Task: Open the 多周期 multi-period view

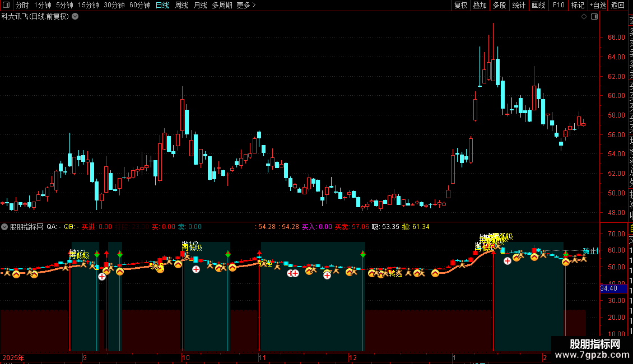Action: coord(222,5)
